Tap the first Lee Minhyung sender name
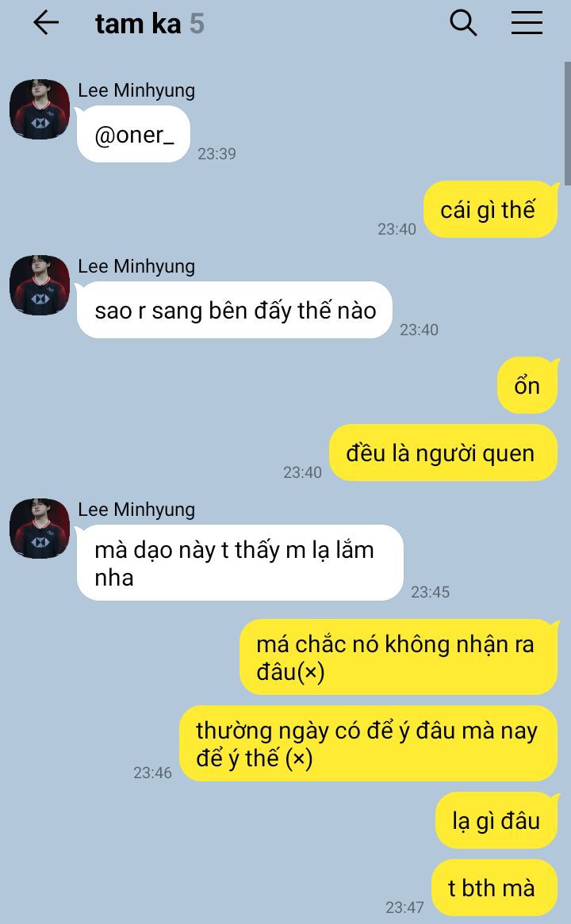Viewport: 571px width, 924px height. 136,90
